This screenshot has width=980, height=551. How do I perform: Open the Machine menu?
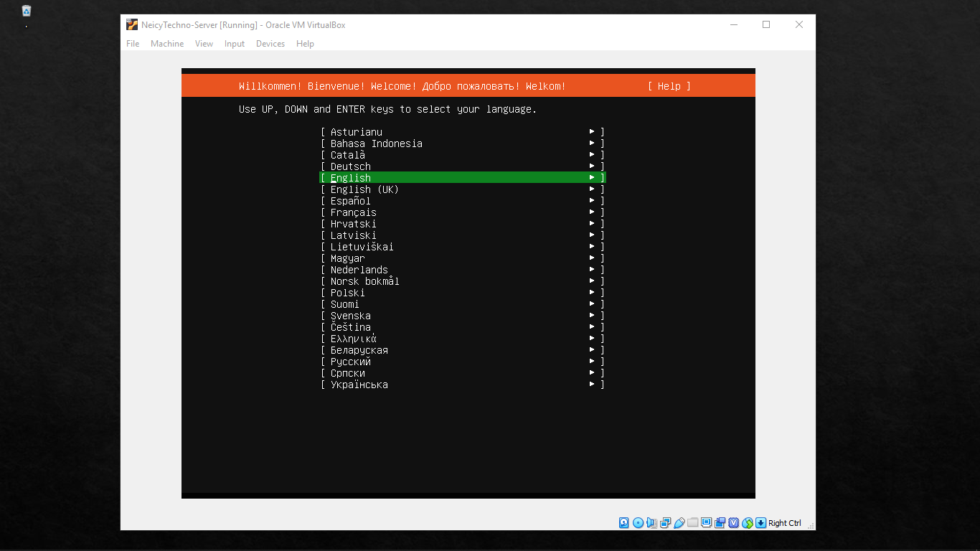(167, 44)
